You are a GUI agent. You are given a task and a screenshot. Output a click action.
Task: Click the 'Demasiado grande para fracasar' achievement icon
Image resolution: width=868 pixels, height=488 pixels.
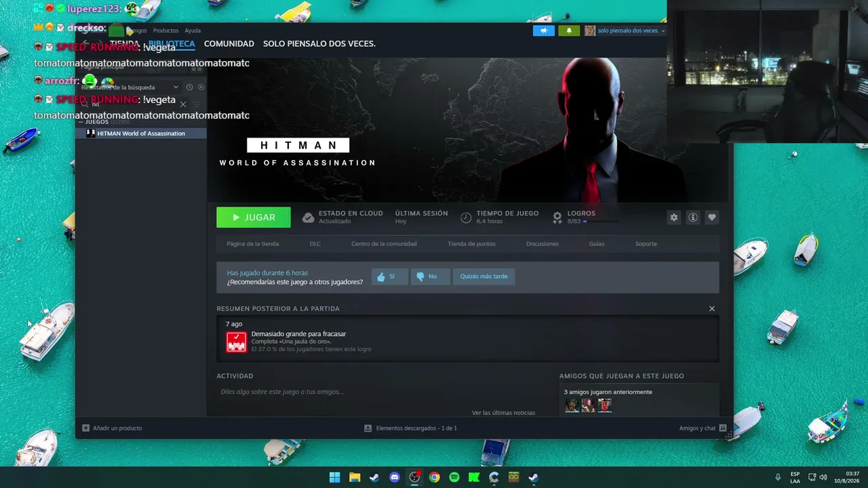click(x=237, y=342)
